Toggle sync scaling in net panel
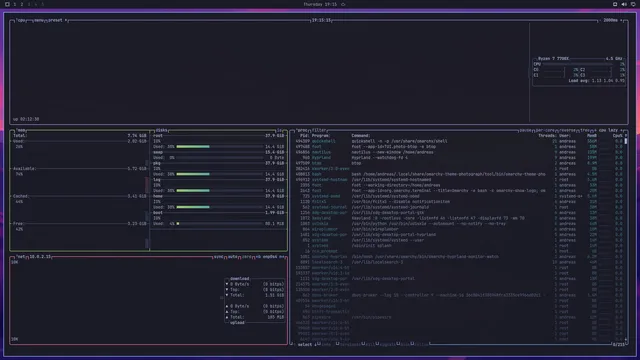Viewport: 640px width, 360px height. click(x=219, y=257)
